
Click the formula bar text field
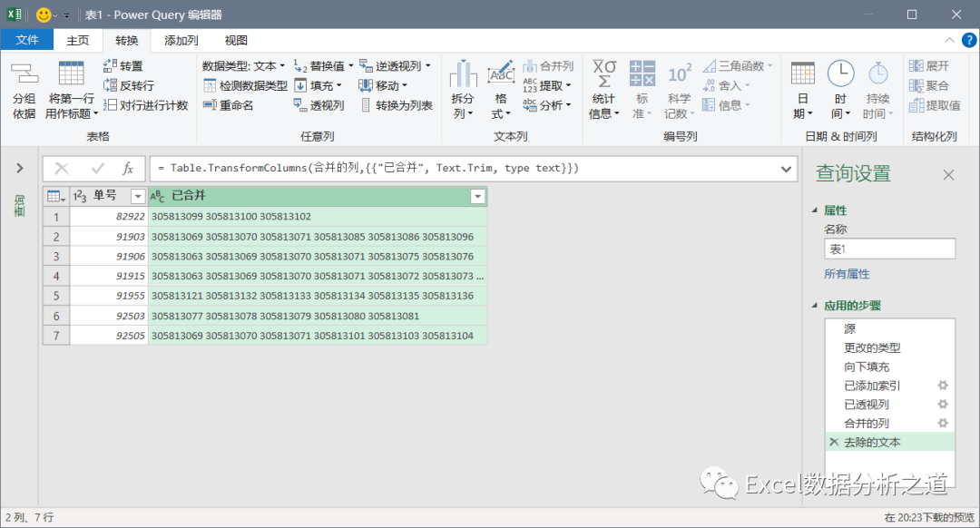tap(465, 168)
